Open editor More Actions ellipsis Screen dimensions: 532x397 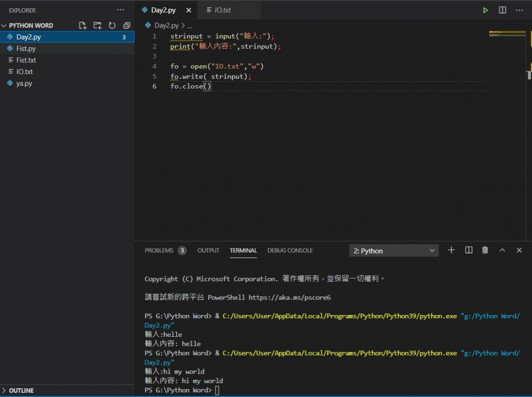519,10
